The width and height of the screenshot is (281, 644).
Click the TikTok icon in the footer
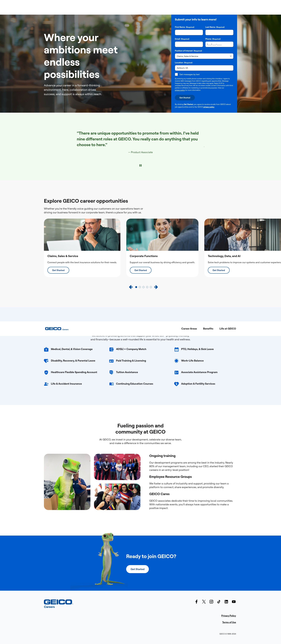coord(219,602)
